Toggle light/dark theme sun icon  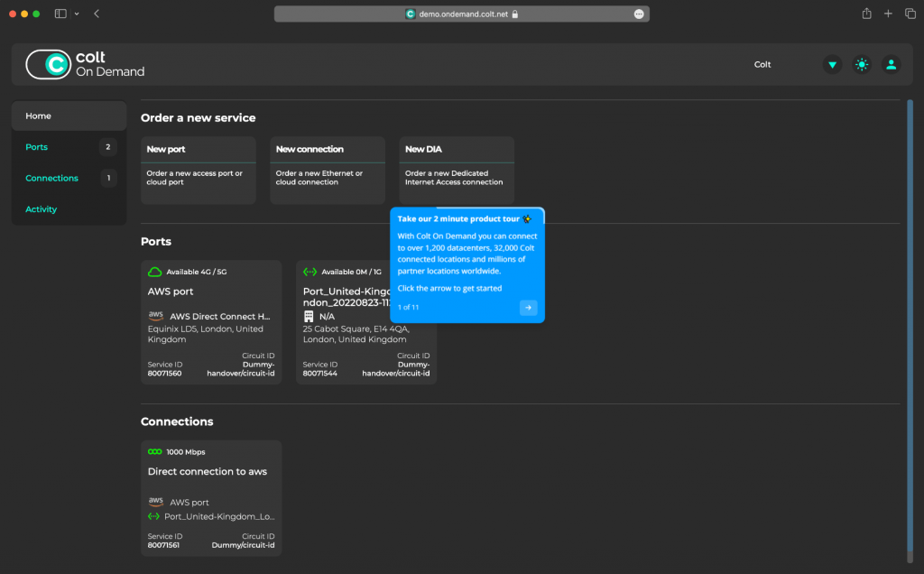click(x=862, y=64)
